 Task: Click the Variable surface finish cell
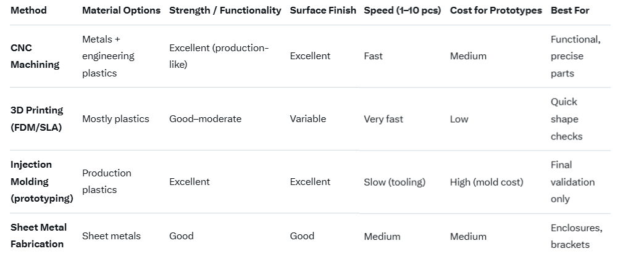(x=307, y=119)
